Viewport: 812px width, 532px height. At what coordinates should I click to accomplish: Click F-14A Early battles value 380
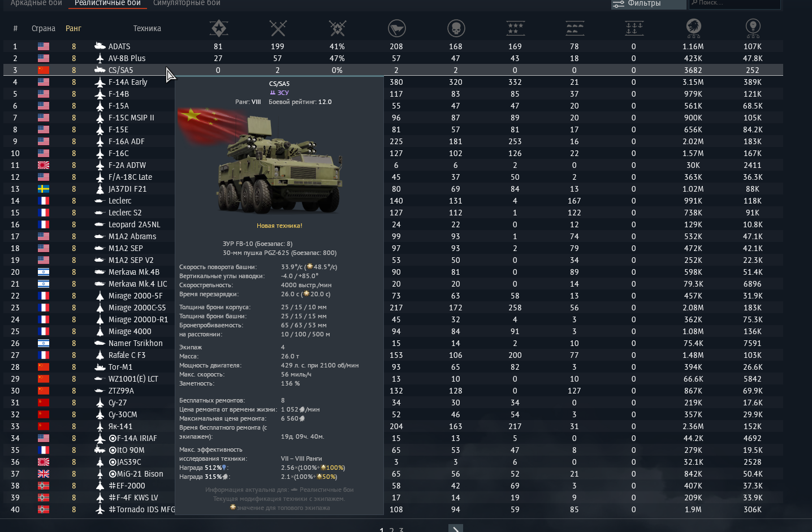[x=396, y=82]
